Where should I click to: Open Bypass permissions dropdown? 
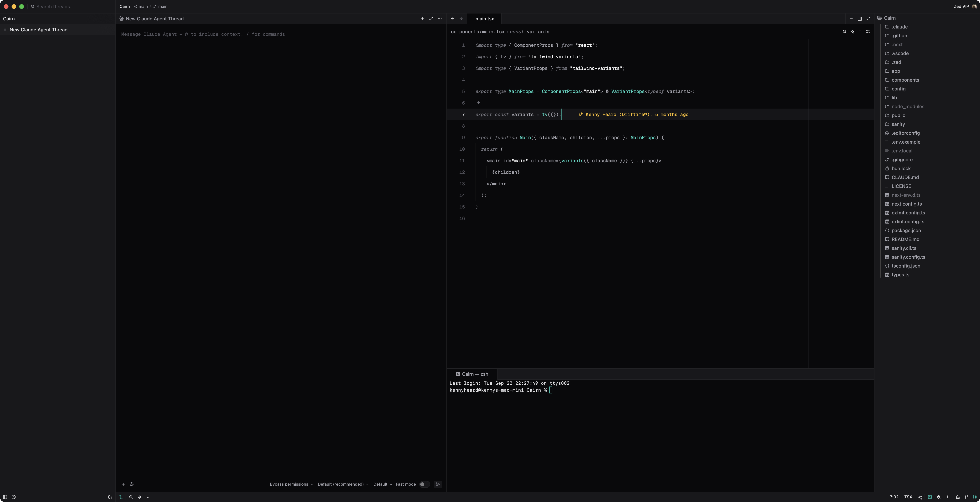click(x=291, y=484)
